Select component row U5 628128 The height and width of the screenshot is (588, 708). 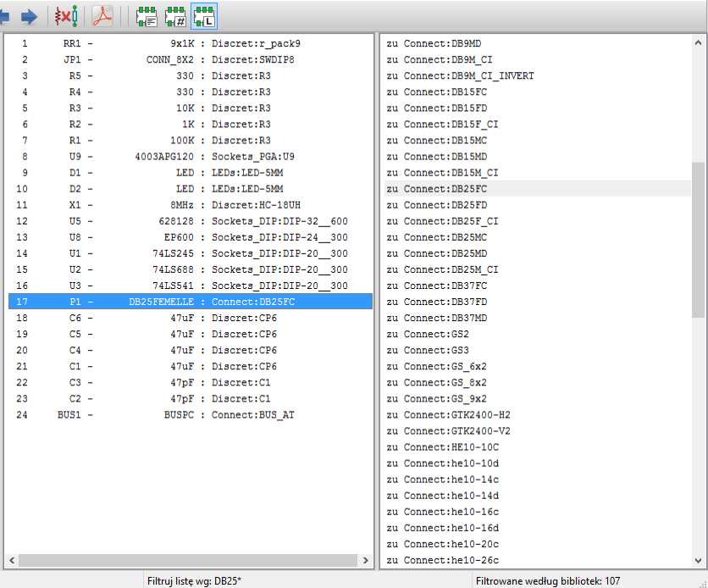(x=191, y=221)
